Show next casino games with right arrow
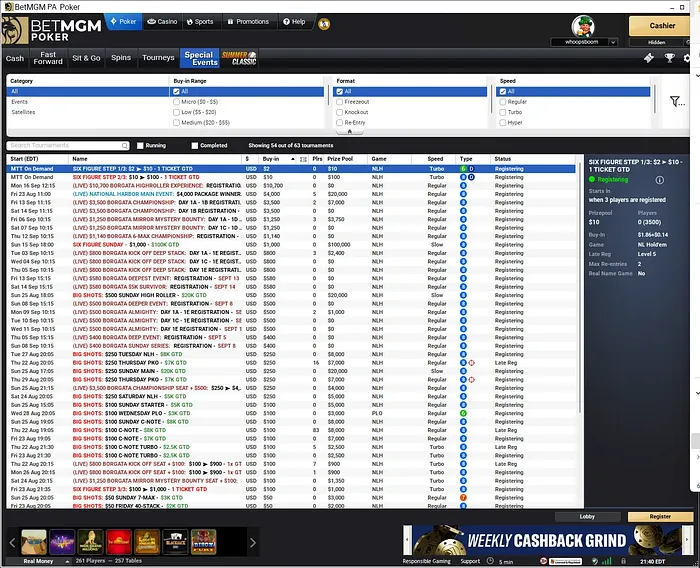The image size is (700, 568). pyautogui.click(x=253, y=543)
